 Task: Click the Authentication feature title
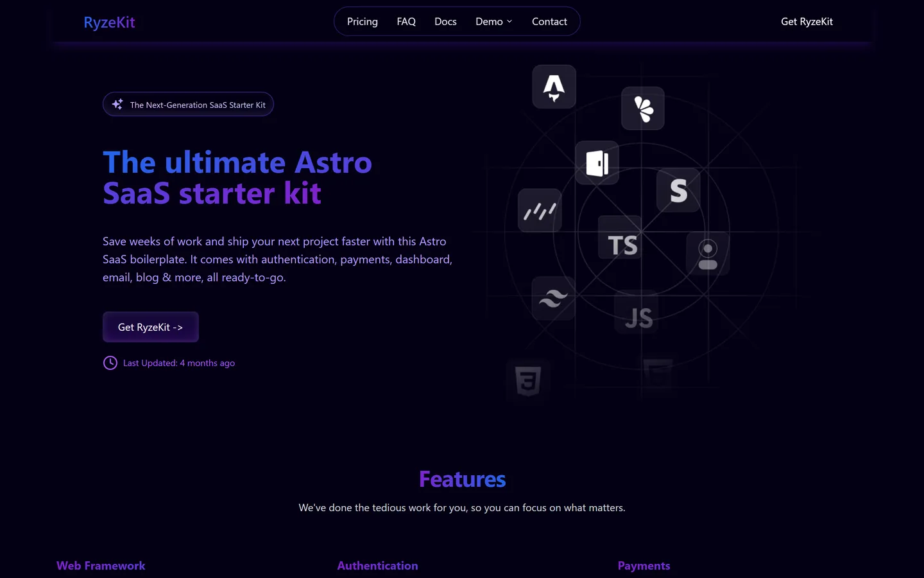pyautogui.click(x=377, y=566)
